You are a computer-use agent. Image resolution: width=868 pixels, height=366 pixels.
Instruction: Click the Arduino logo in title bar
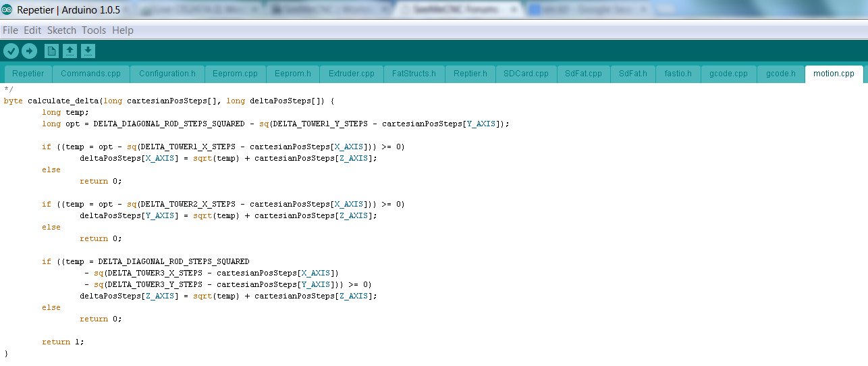click(x=7, y=9)
